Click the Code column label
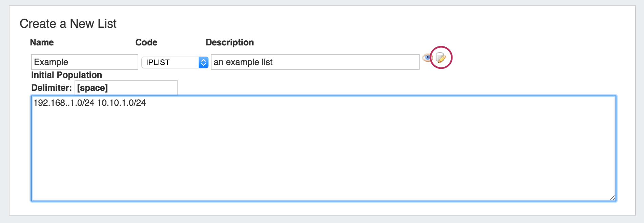644x223 pixels. 146,42
